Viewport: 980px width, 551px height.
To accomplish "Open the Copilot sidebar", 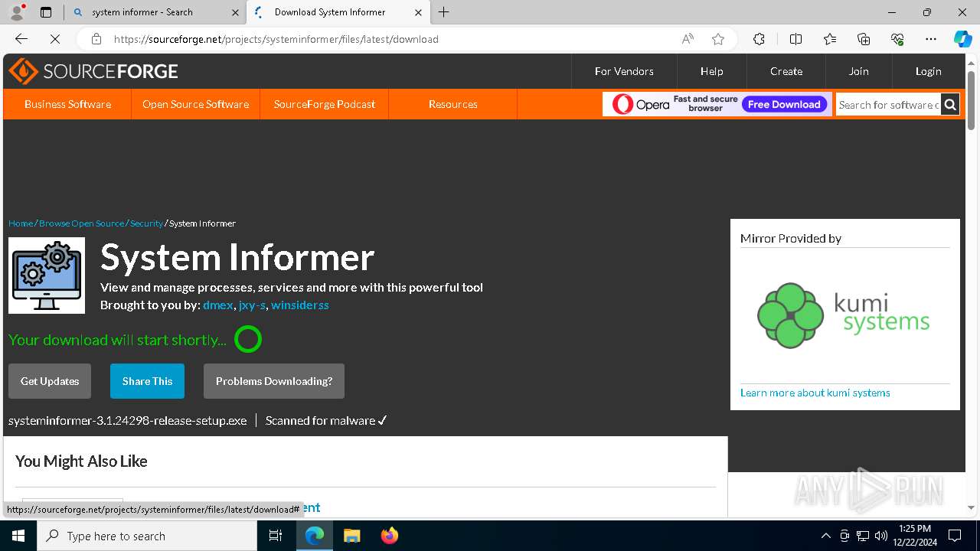I will point(962,39).
